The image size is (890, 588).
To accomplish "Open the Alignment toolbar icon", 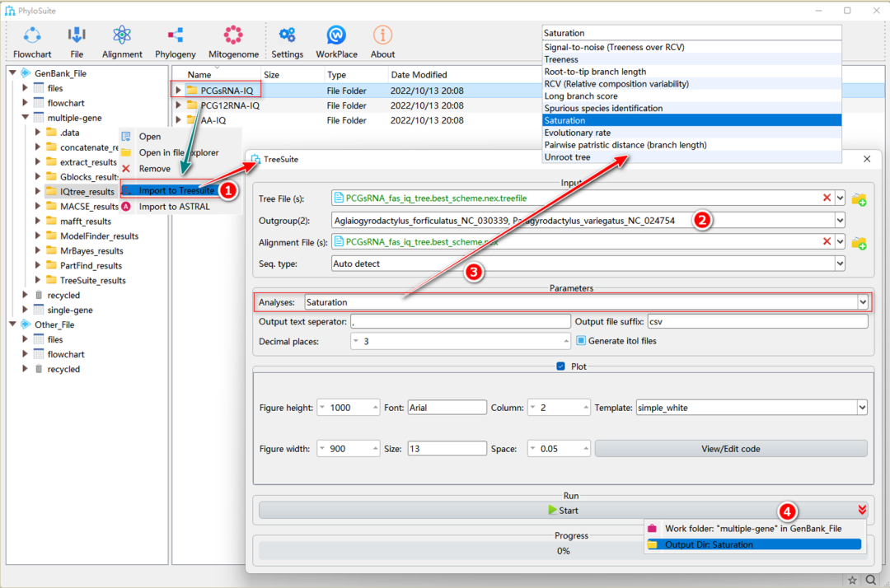I will pos(122,35).
